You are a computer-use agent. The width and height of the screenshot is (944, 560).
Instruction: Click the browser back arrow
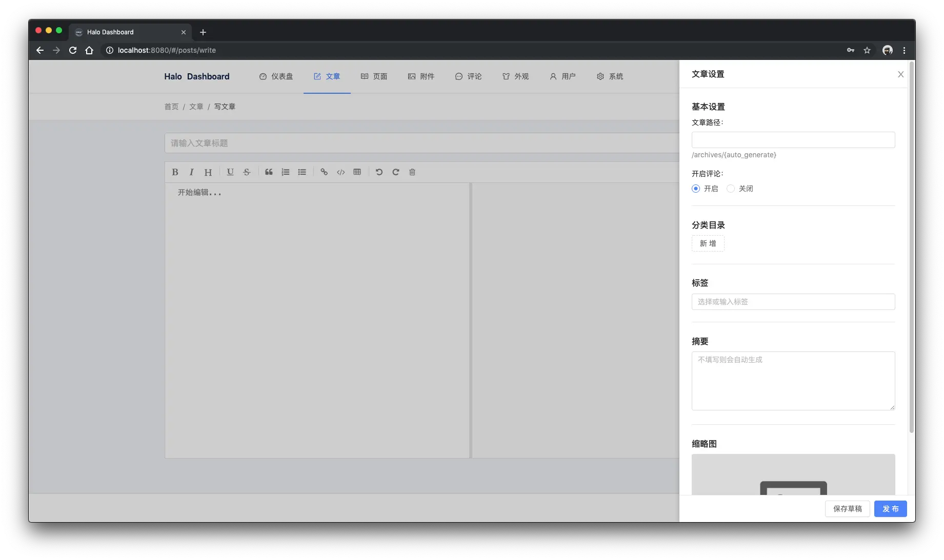pos(40,50)
